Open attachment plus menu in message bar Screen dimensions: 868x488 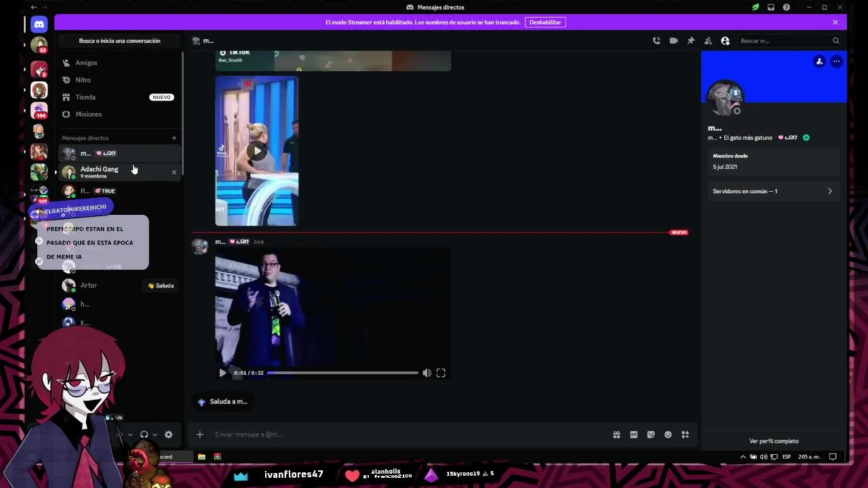(199, 434)
